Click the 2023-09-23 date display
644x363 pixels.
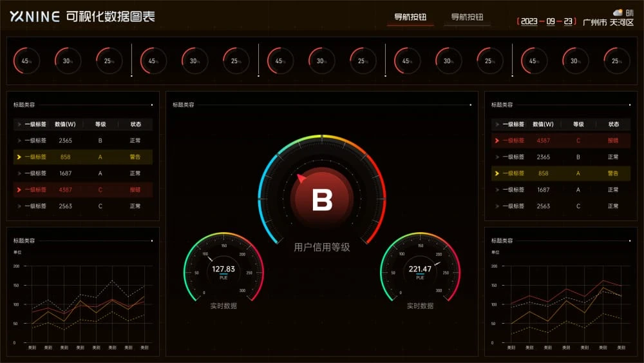pos(546,21)
